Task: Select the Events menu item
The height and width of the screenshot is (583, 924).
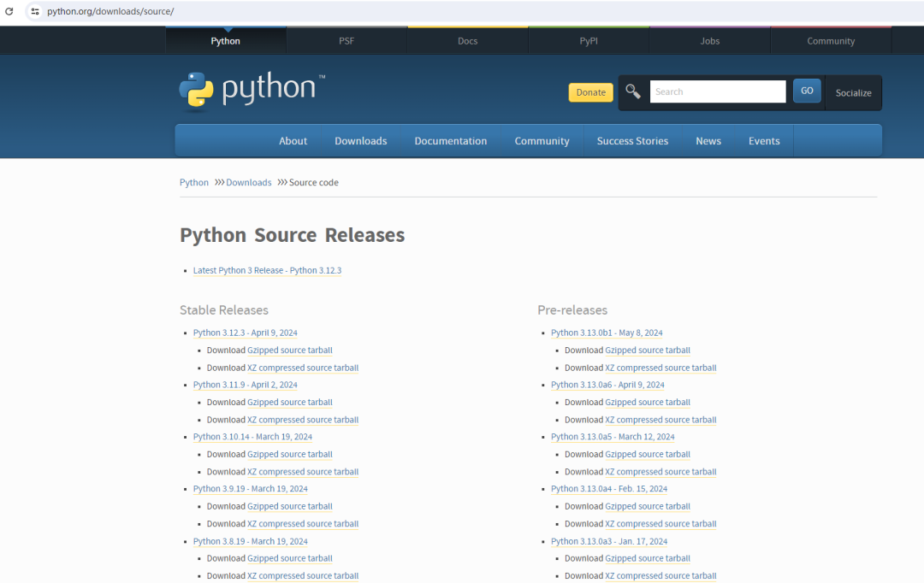Action: (764, 141)
